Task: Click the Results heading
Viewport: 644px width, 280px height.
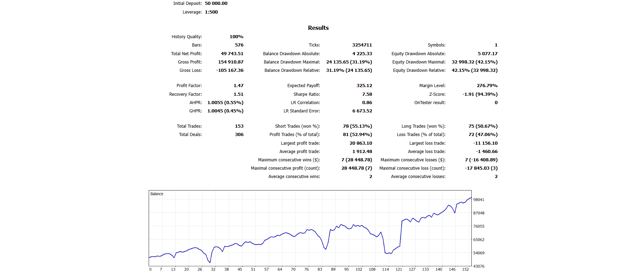Action: click(318, 28)
